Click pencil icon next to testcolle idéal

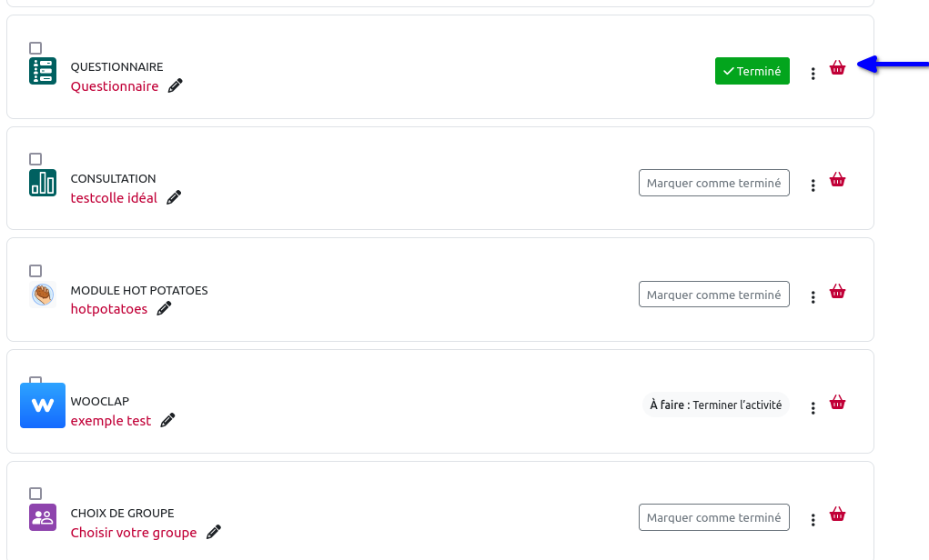[x=174, y=197]
